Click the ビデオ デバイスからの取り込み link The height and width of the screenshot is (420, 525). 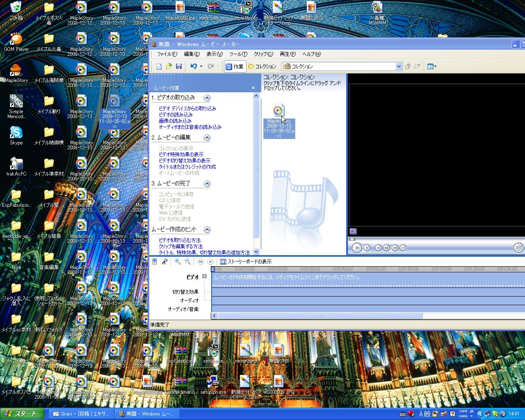point(187,109)
